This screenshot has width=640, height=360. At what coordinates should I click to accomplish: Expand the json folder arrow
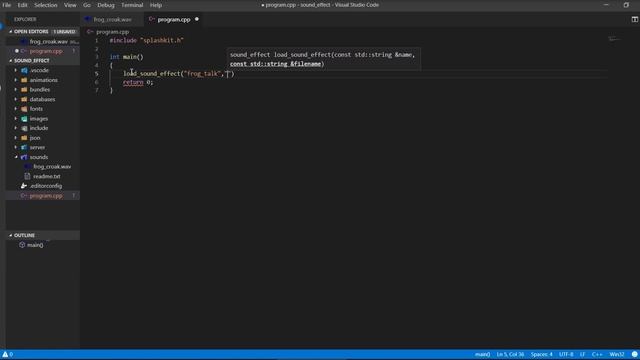(x=16, y=138)
